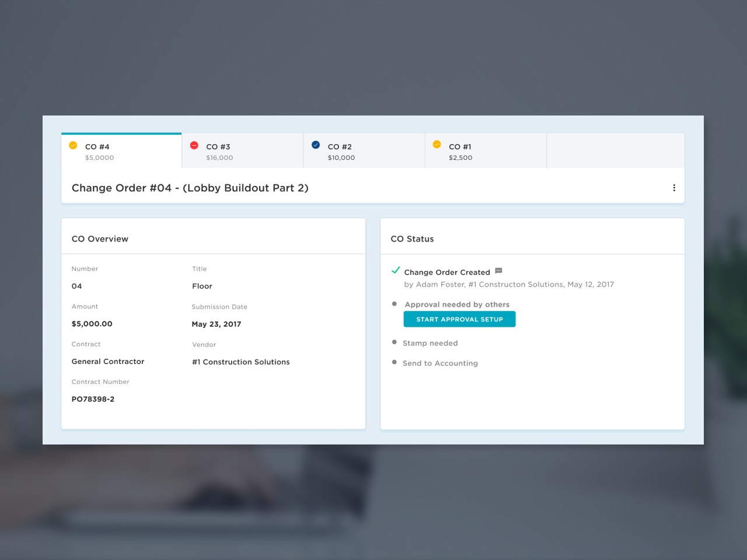Image resolution: width=747 pixels, height=560 pixels.
Task: Click the yellow status icon on CO #4
Action: tap(73, 145)
